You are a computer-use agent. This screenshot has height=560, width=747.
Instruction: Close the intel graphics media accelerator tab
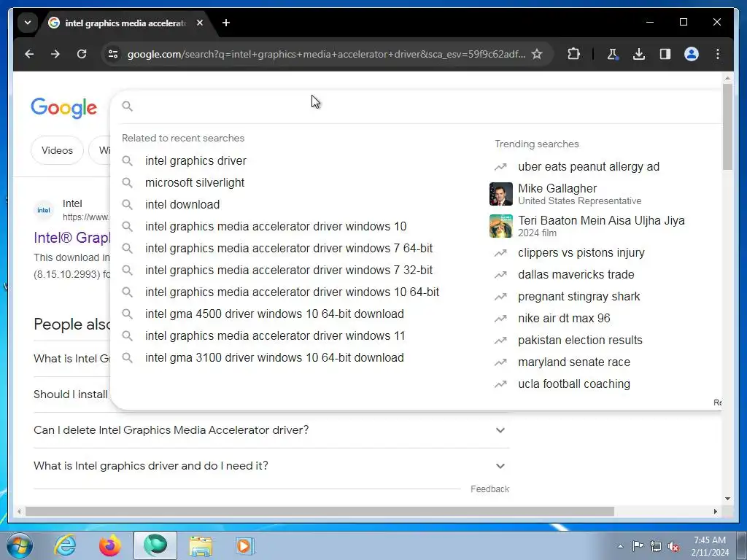200,23
